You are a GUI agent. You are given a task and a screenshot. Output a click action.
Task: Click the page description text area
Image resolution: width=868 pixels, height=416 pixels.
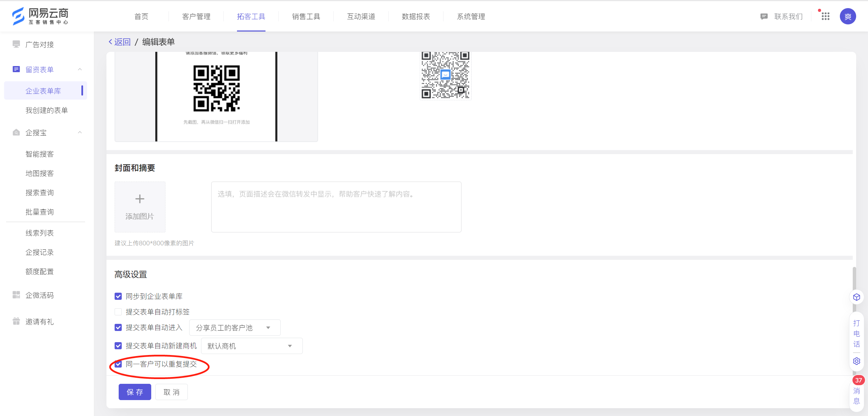click(x=336, y=207)
